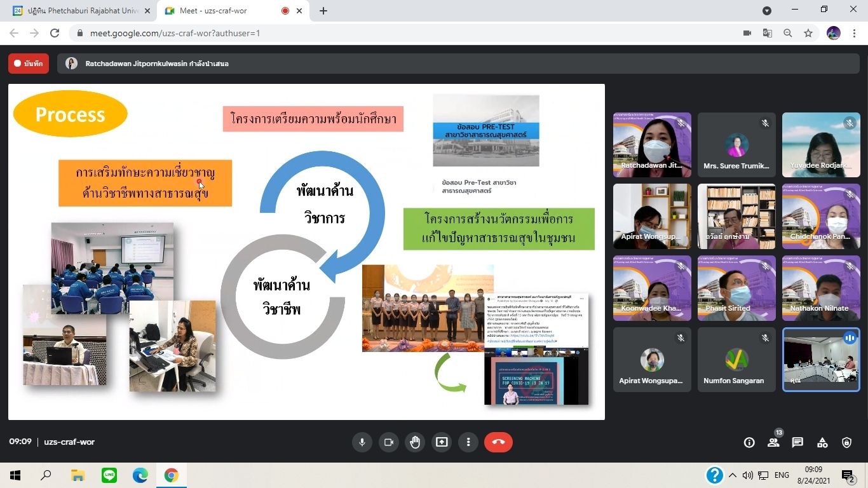Raise hand in the meeting
This screenshot has width=868, height=488.
tap(415, 442)
